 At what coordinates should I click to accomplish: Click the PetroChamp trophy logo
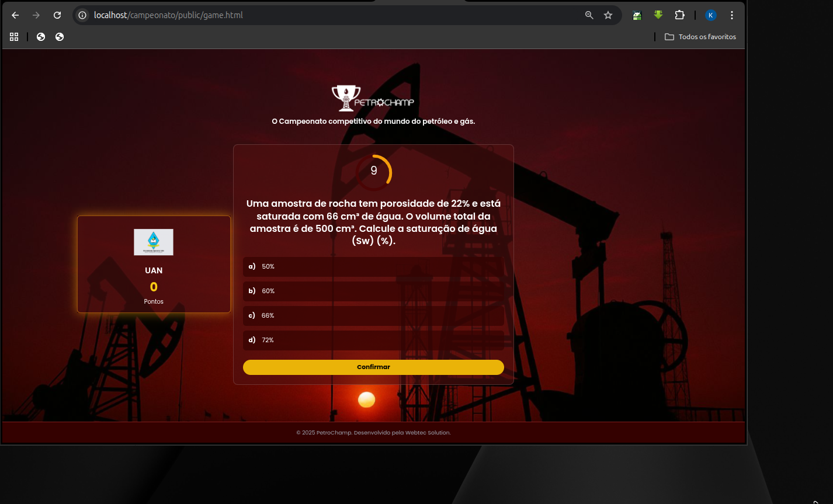coord(373,98)
